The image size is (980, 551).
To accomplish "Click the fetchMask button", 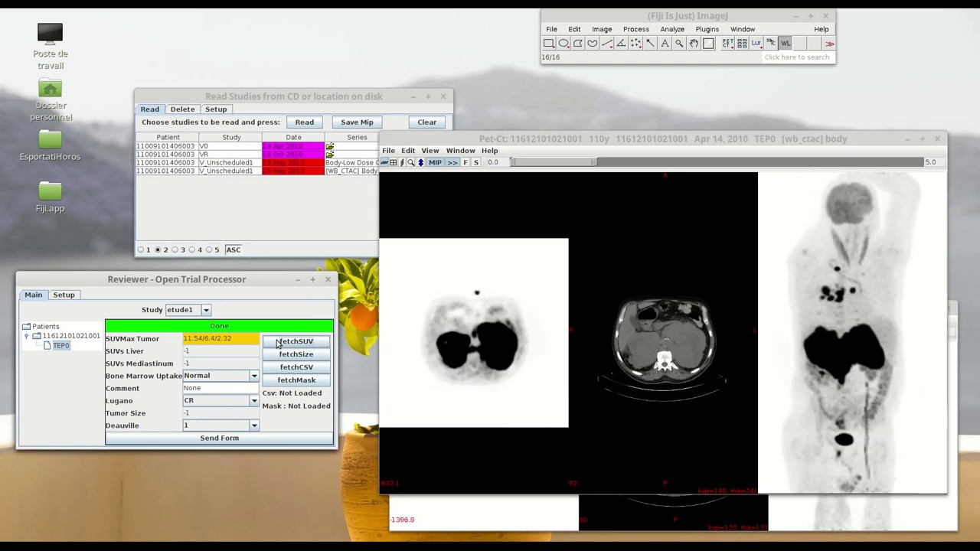I will [x=296, y=380].
